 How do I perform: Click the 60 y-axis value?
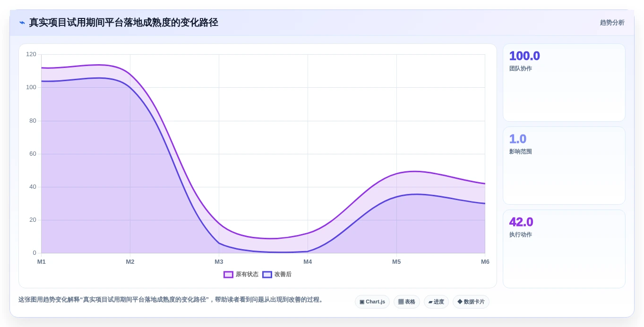click(33, 154)
